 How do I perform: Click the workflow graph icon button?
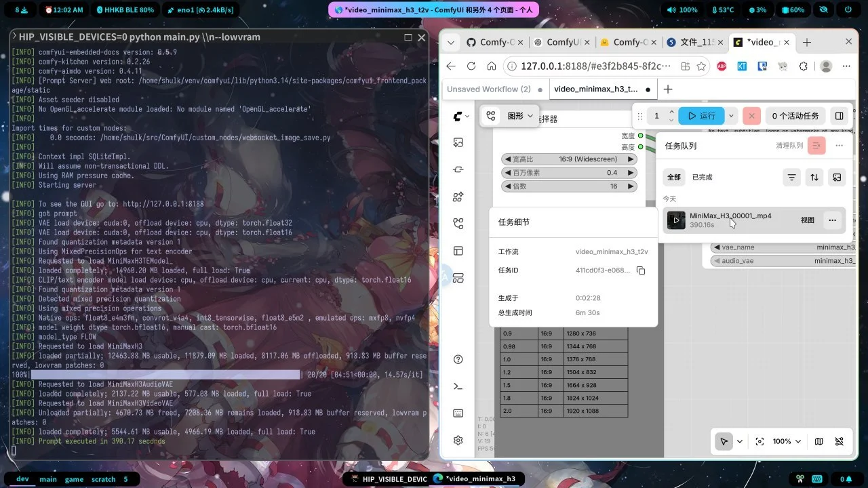[x=492, y=116]
